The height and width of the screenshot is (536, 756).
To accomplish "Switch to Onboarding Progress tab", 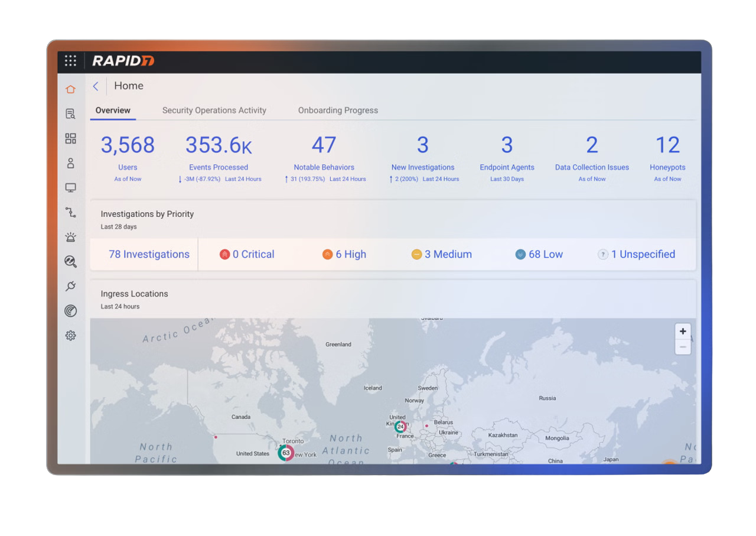I will pyautogui.click(x=338, y=111).
